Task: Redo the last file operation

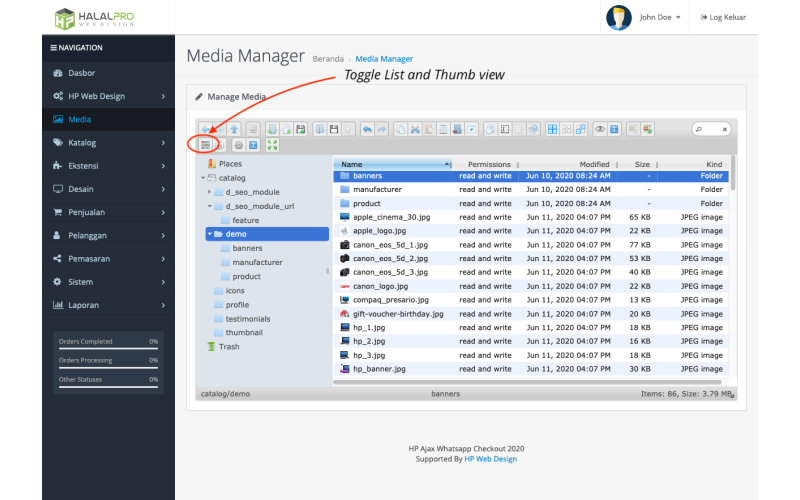Action: pos(382,129)
